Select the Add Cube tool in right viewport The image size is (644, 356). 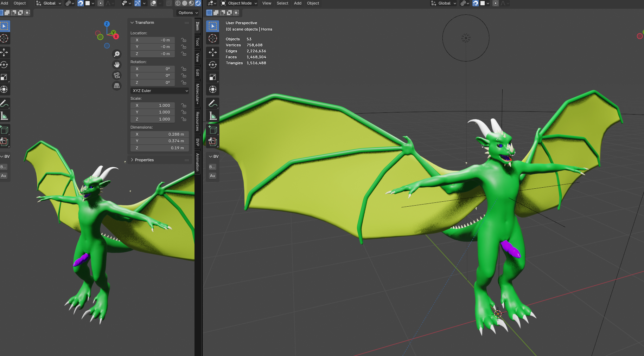[213, 130]
